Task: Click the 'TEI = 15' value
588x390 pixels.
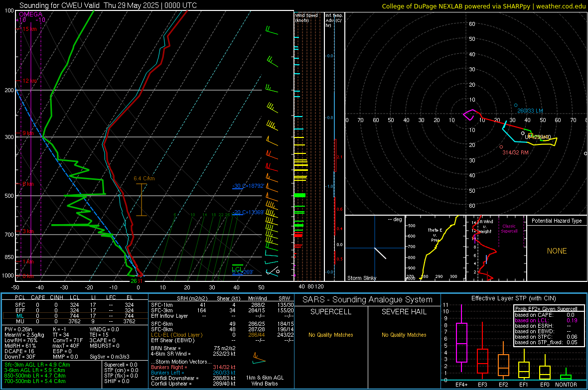Action: (99, 335)
